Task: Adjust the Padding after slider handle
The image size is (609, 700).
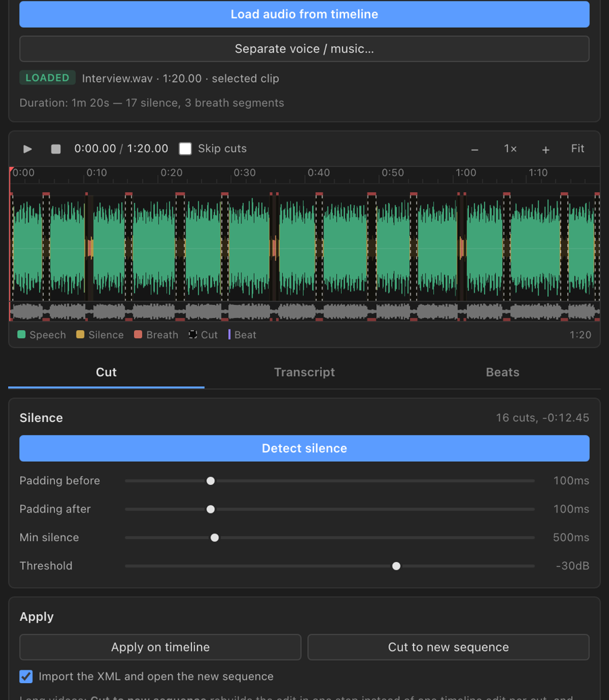Action: tap(210, 509)
